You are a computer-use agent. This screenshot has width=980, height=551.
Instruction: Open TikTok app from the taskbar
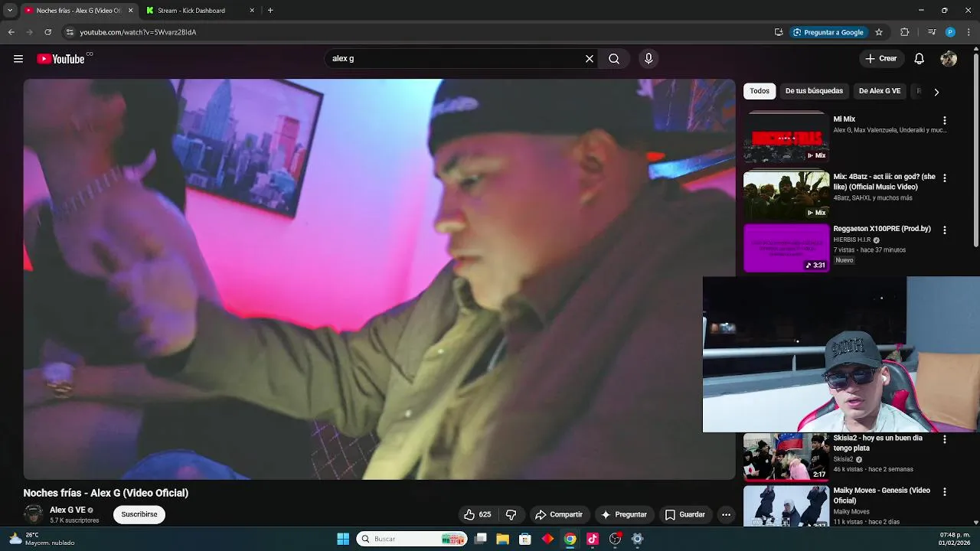coord(593,539)
